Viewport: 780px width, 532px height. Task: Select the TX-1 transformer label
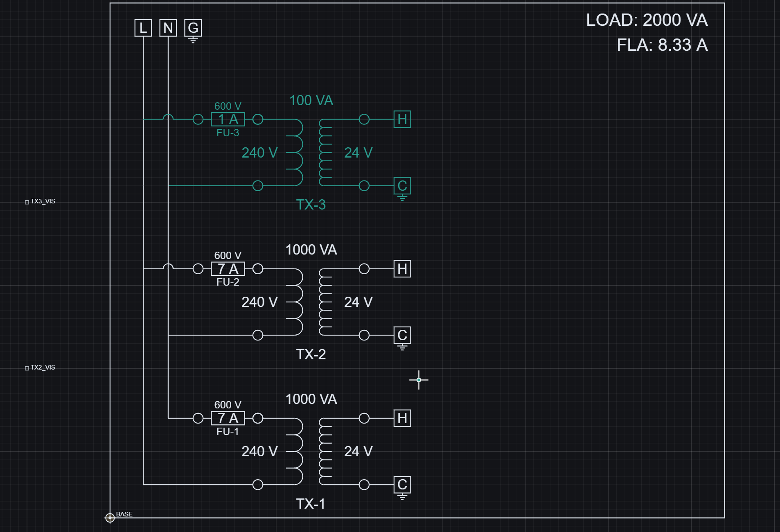point(311,503)
